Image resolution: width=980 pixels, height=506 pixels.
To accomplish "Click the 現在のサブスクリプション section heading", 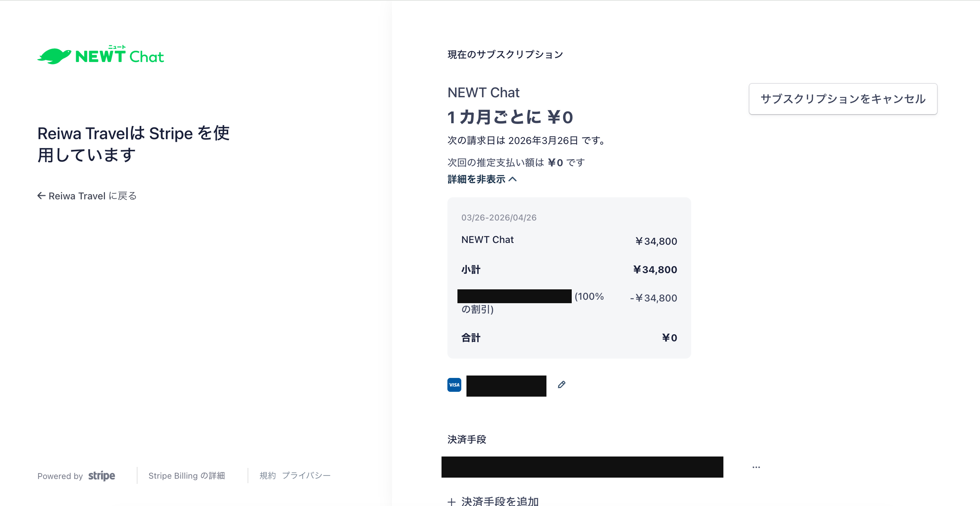I will (x=505, y=54).
